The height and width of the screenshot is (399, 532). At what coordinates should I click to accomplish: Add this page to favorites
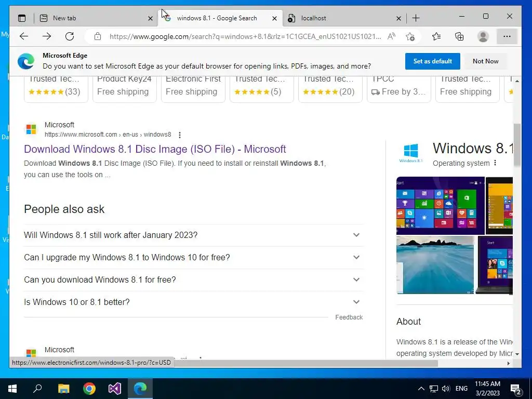[410, 36]
